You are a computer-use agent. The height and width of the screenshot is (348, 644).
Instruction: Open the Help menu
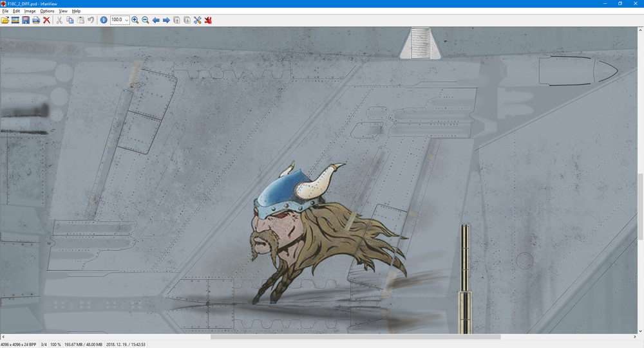(x=77, y=11)
